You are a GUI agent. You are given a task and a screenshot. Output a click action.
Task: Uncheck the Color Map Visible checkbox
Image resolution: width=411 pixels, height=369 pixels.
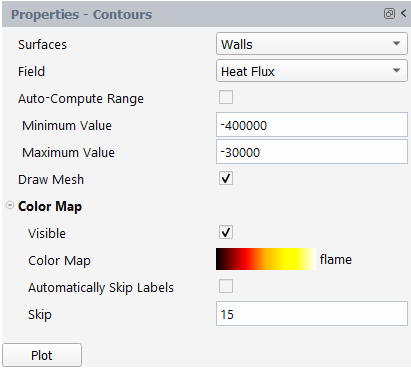(x=226, y=232)
